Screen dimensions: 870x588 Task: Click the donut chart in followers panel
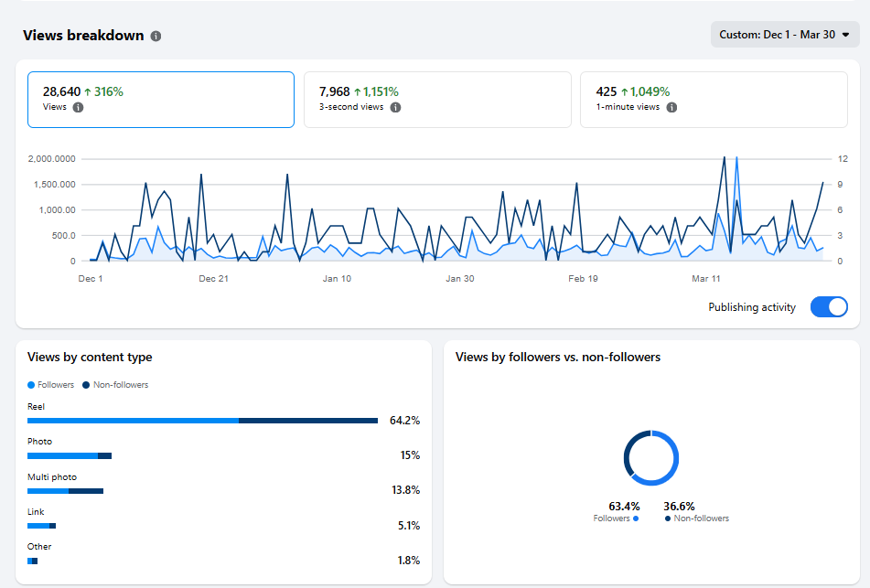click(650, 457)
